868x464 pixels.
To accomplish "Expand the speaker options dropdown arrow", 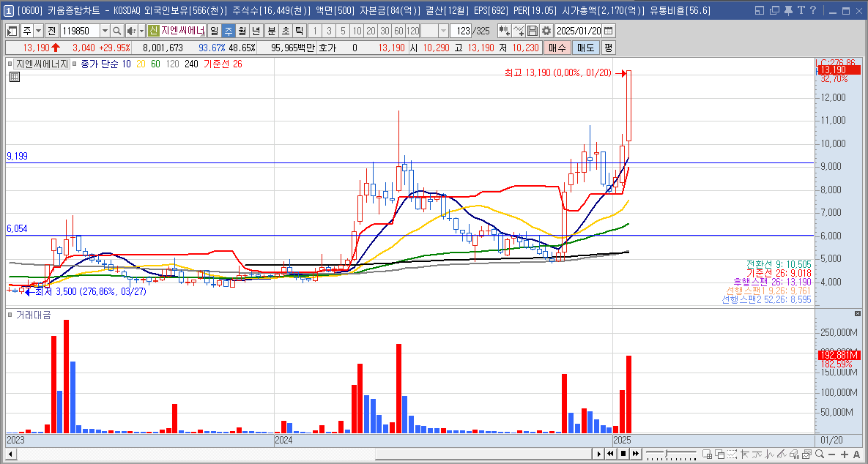I will coord(141,31).
